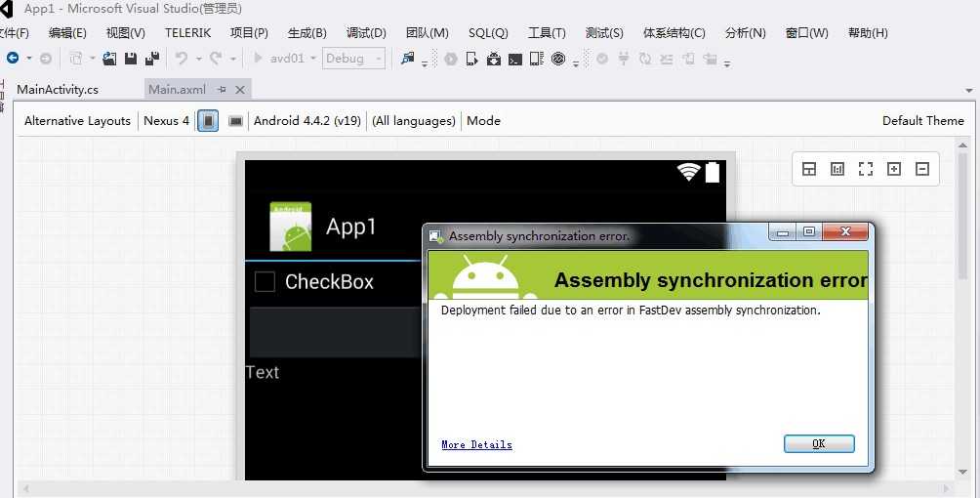Click OK in the error dialog
The image size is (980, 498).
(819, 443)
